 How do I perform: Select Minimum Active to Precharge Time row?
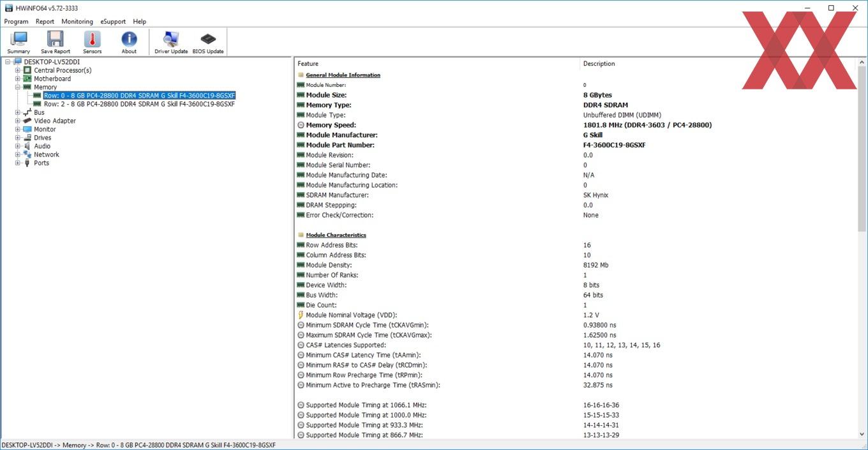(373, 386)
